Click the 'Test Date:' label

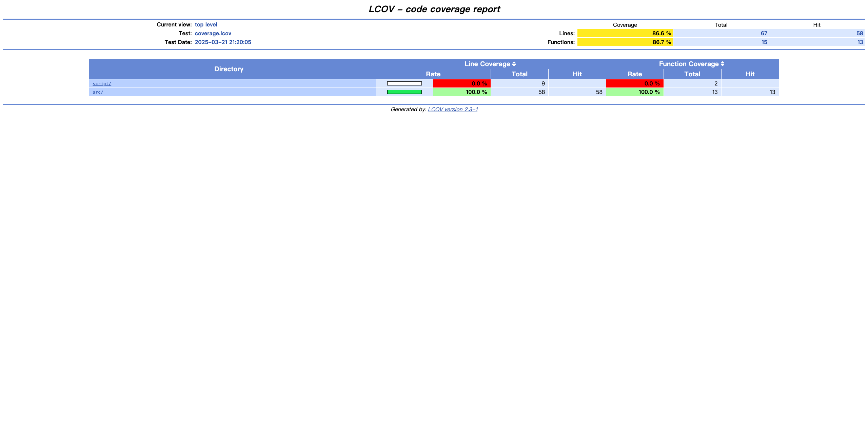(178, 42)
